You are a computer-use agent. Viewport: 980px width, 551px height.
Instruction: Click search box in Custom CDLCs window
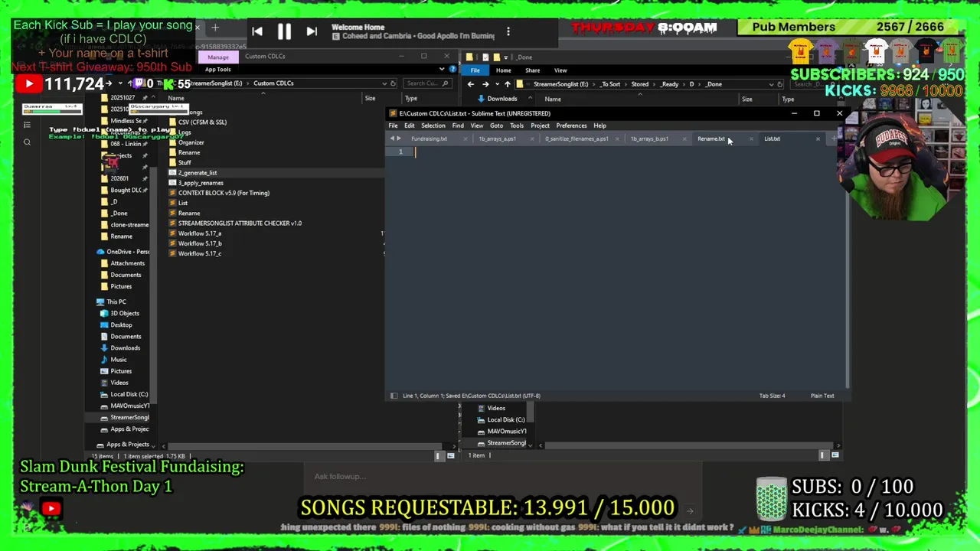[x=427, y=83]
